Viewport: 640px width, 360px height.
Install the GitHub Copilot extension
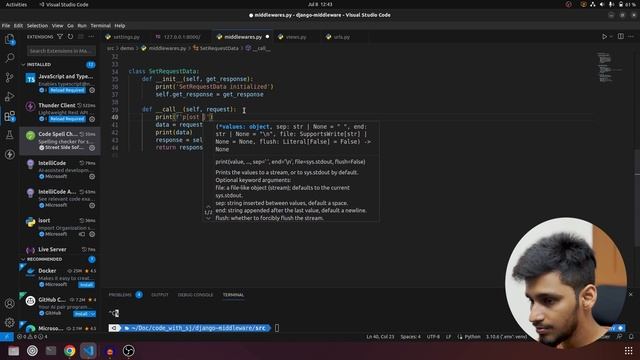tap(81, 314)
